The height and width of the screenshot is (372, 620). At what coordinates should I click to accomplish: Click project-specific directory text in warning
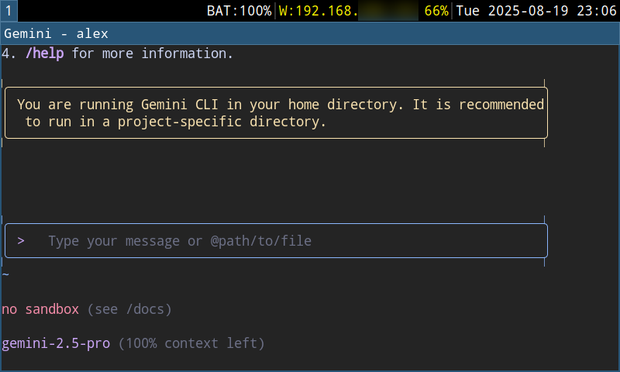[221, 122]
